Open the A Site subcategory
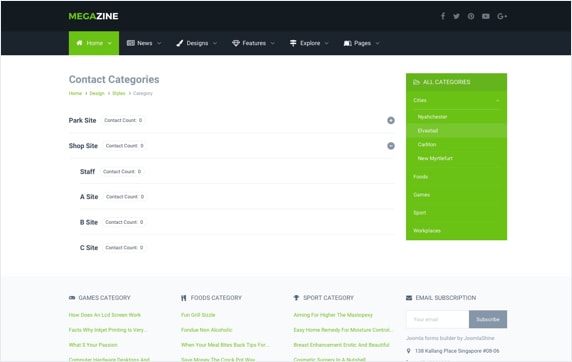Image resolution: width=572 pixels, height=362 pixels. click(x=89, y=197)
